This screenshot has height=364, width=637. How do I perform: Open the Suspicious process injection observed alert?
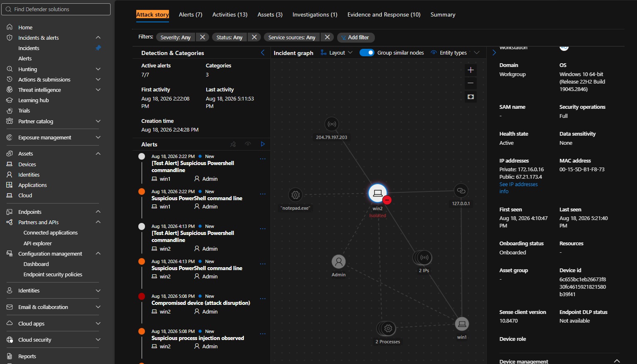coord(198,338)
